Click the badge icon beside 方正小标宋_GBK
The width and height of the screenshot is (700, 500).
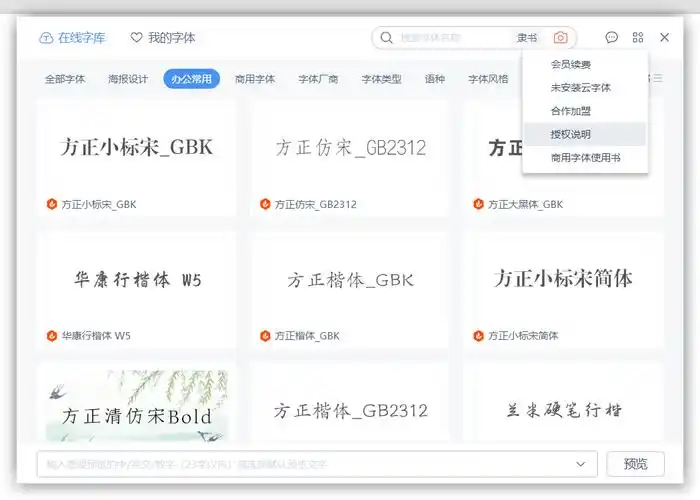pos(52,204)
